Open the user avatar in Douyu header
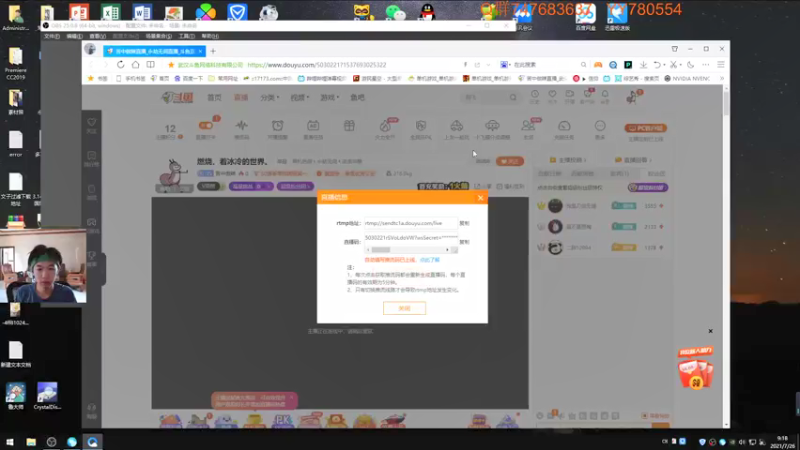The height and width of the screenshot is (450, 800). tap(633, 96)
